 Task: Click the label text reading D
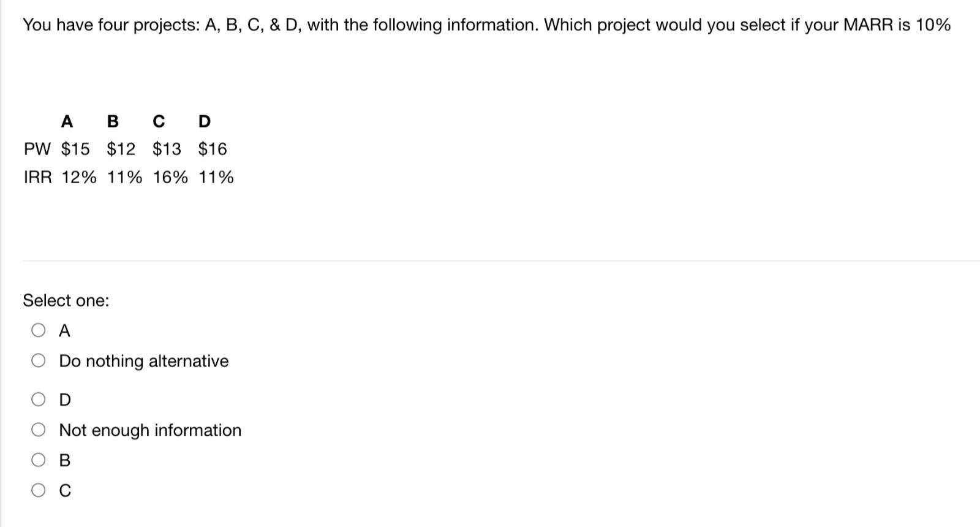click(x=64, y=400)
